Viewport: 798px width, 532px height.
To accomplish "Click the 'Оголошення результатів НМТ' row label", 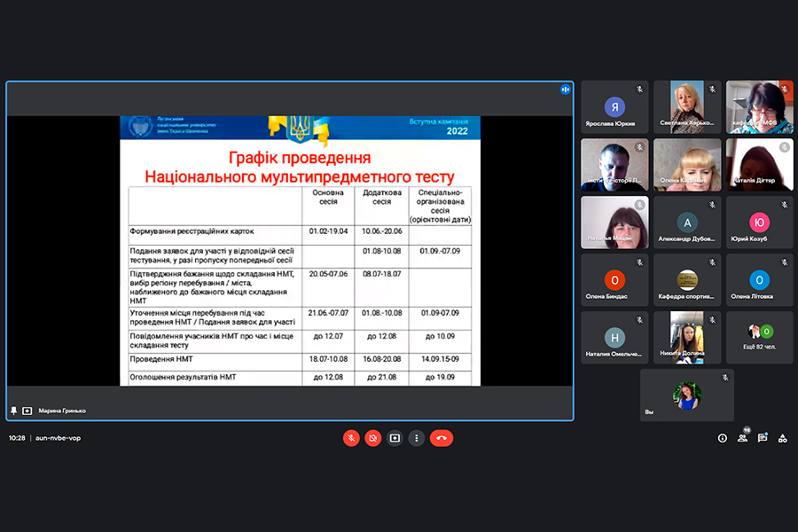I will coord(183,377).
